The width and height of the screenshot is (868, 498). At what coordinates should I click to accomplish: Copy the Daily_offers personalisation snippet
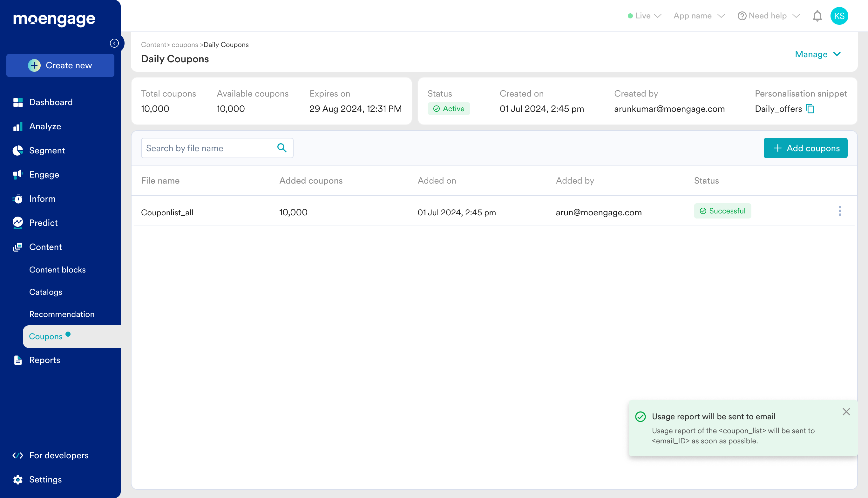(x=810, y=109)
